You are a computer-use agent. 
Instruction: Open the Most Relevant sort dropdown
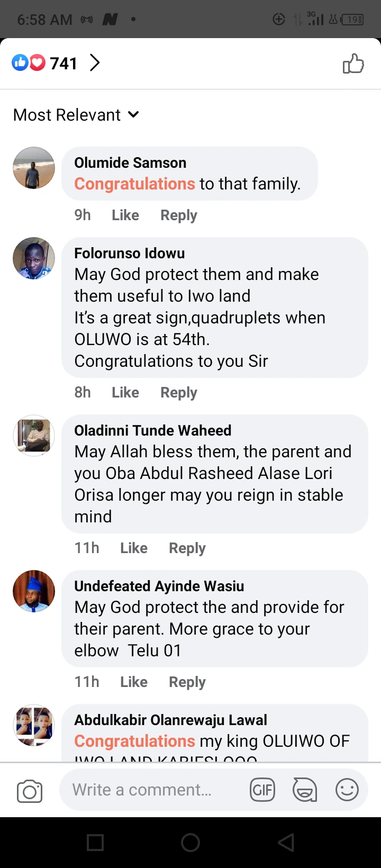(x=76, y=115)
